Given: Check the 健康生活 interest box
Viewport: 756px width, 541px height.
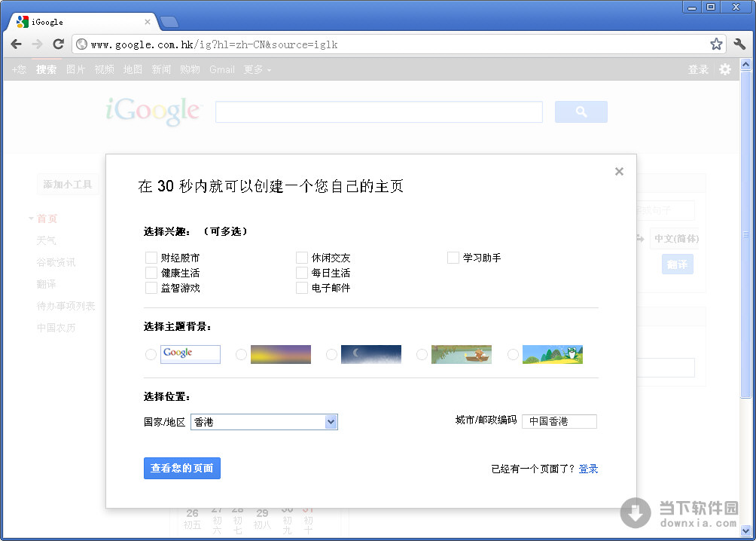Looking at the screenshot, I should pyautogui.click(x=151, y=273).
